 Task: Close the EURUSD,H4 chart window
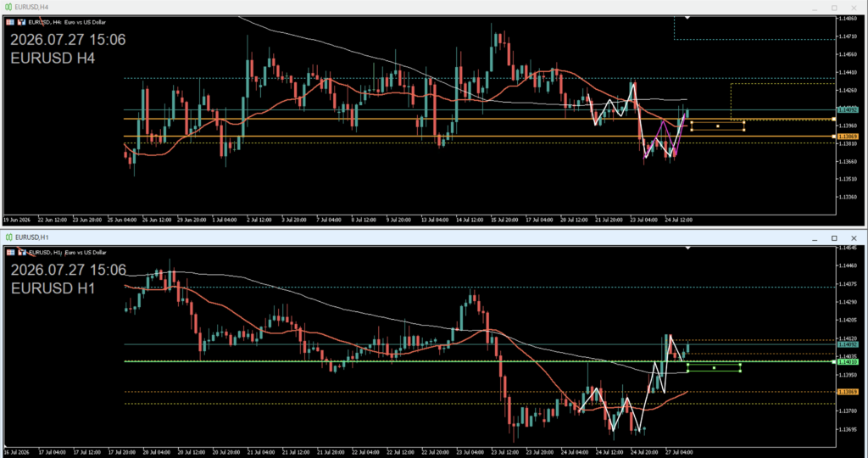click(854, 8)
